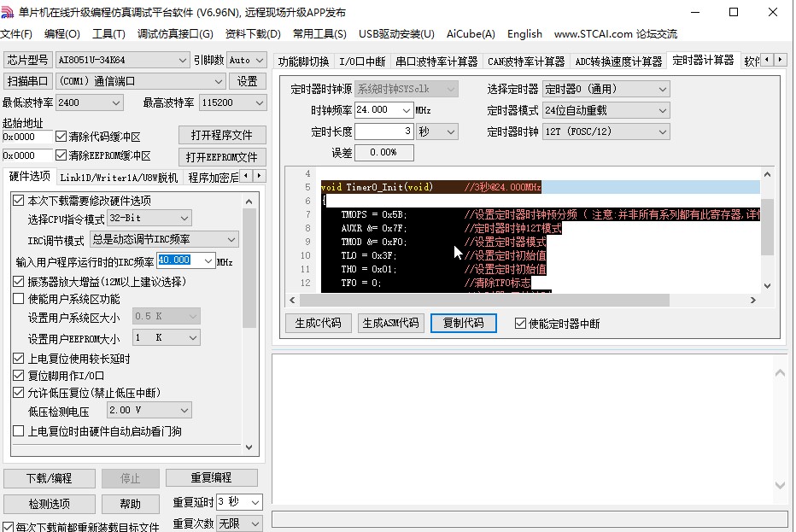Click right arrow beside 程序加密后 tab

pos(259,174)
